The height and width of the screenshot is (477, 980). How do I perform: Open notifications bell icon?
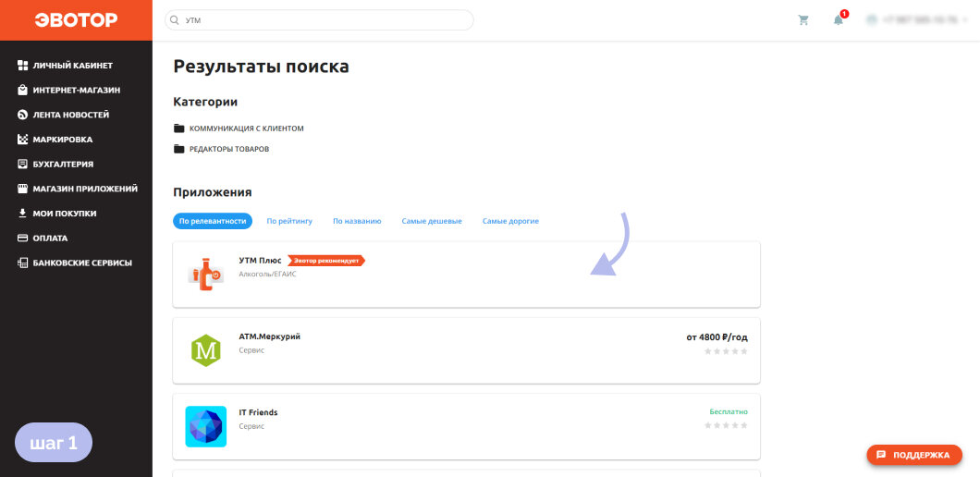(839, 19)
